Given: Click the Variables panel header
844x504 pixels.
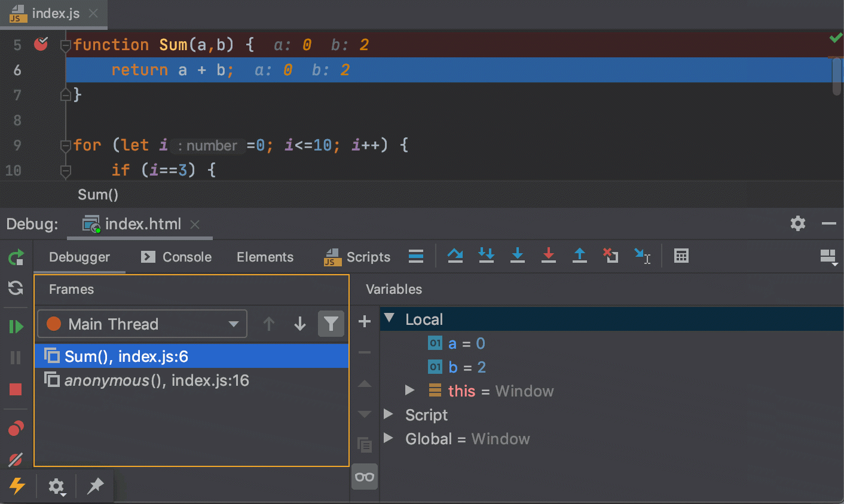Looking at the screenshot, I should click(x=394, y=290).
